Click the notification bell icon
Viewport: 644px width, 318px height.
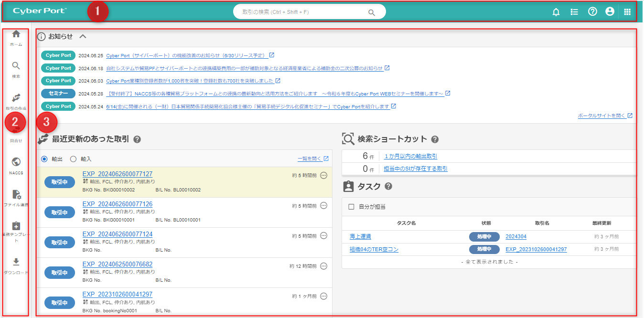point(556,12)
